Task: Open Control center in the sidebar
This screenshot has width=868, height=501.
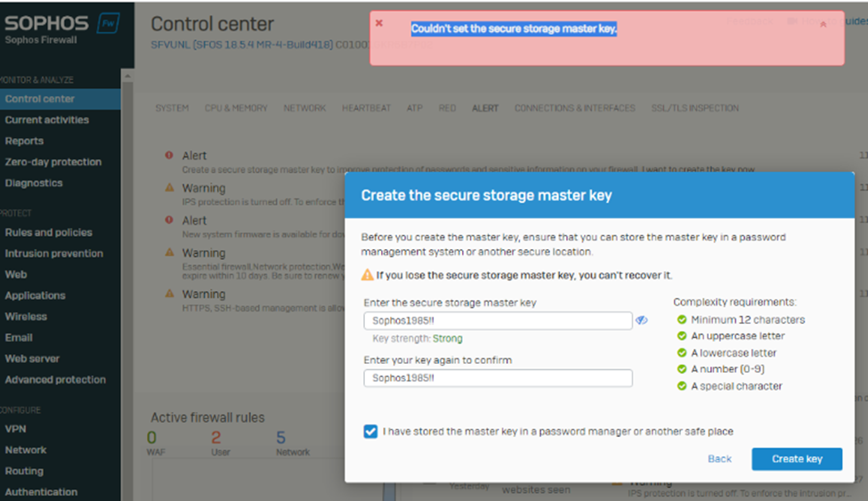Action: click(61, 99)
